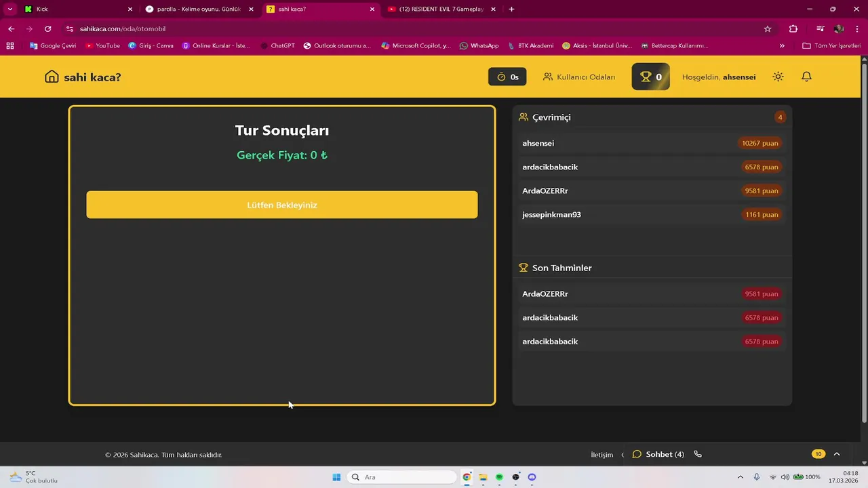Screen dimensions: 868x488
Task: Open volume control in system tray
Action: (x=785, y=477)
